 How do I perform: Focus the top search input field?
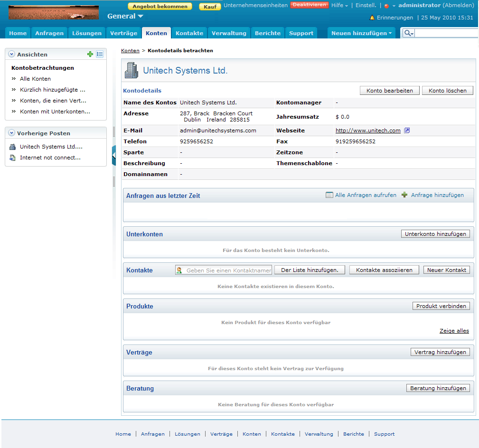[447, 33]
